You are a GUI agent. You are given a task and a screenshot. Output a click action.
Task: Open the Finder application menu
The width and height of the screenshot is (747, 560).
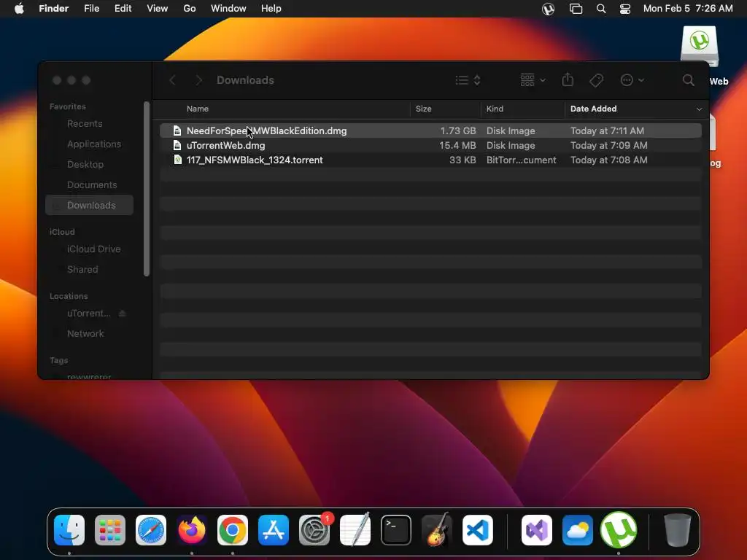[54, 9]
